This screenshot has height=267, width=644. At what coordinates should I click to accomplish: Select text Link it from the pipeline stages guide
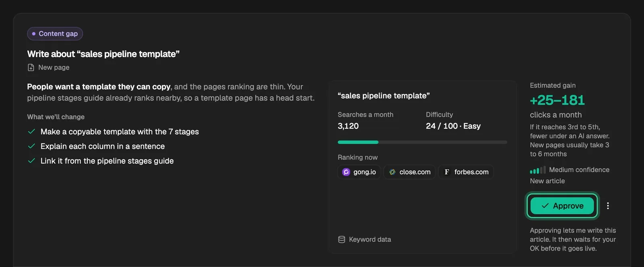click(107, 161)
